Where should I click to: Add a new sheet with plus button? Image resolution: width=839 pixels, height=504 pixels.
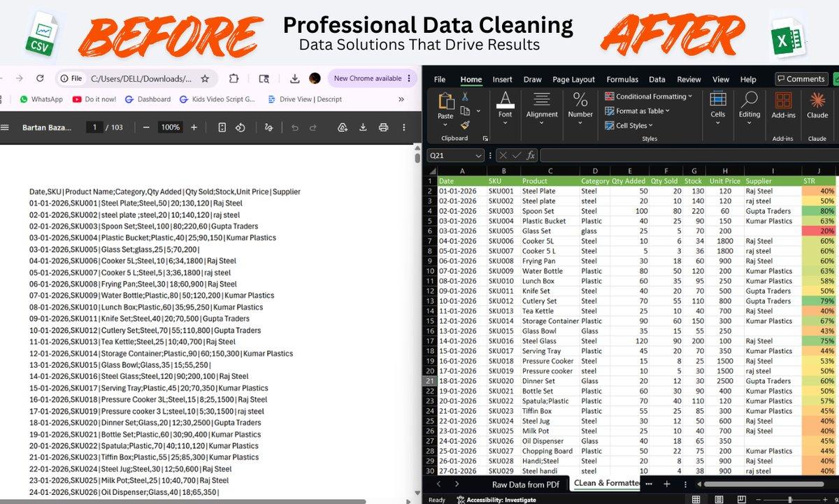click(667, 484)
